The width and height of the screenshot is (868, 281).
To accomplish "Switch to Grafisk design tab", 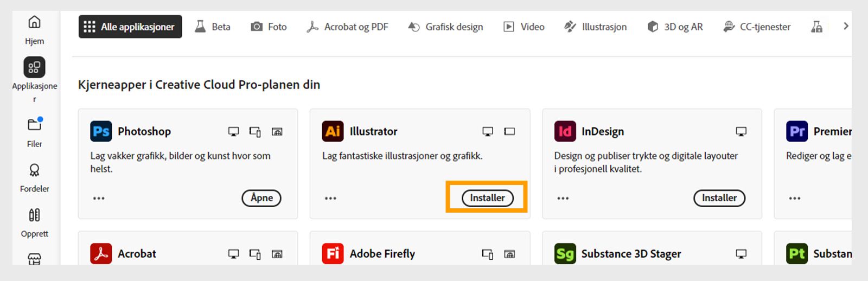I will click(x=445, y=27).
